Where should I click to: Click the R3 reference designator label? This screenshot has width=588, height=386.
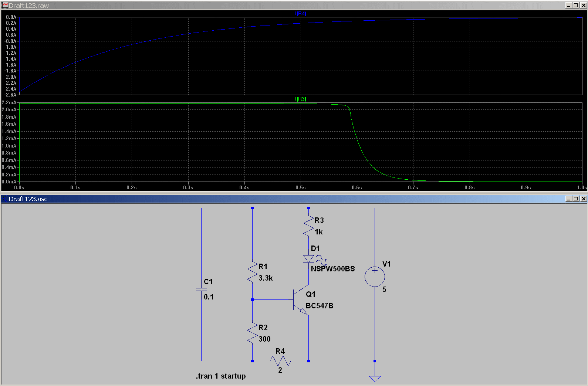319,220
